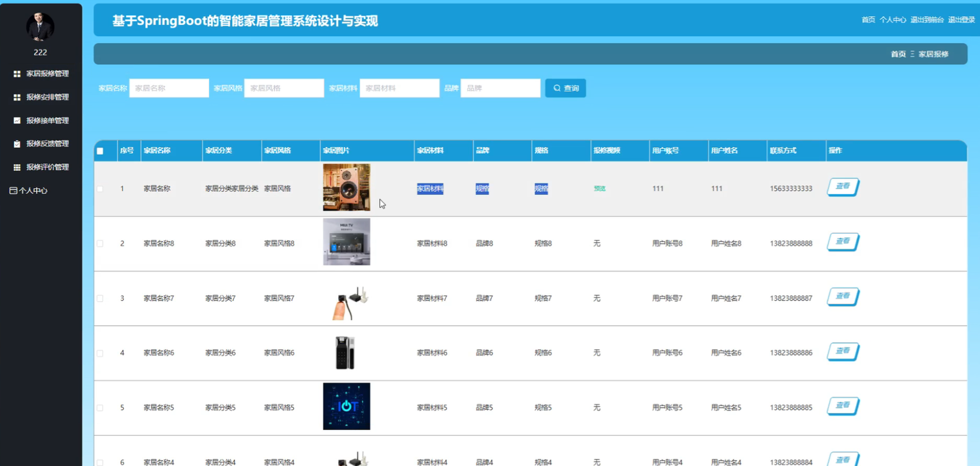Click the 序号 column header

pos(127,151)
